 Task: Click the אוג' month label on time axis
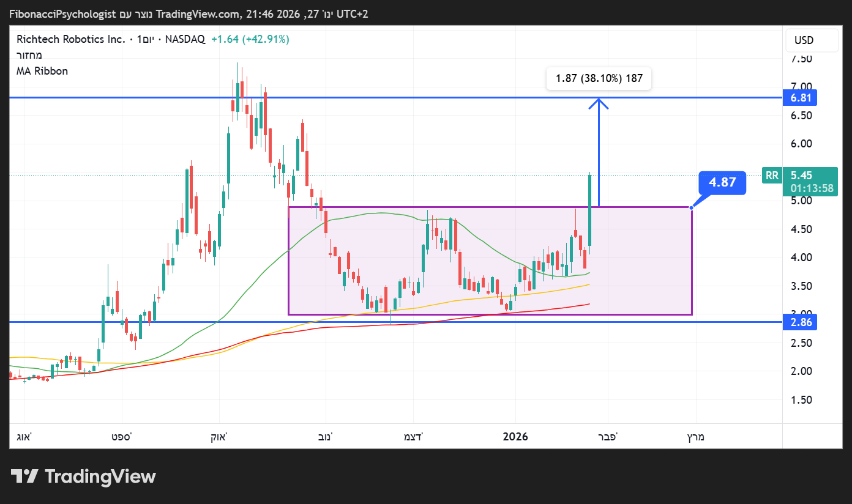24,437
